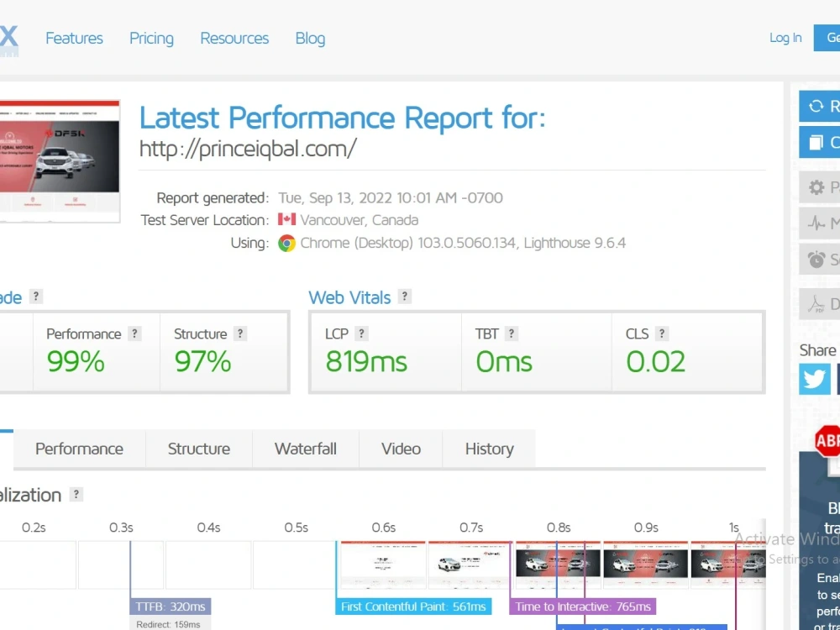Open help icon beside Performance score

point(134,333)
